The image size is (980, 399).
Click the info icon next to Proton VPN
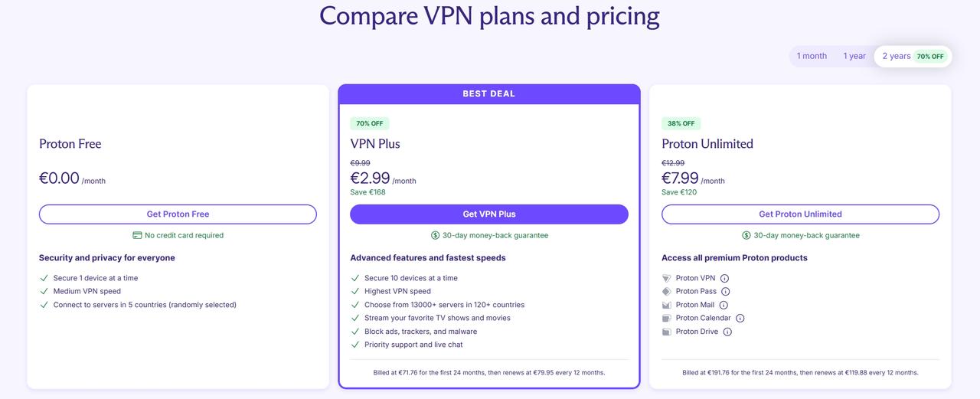point(724,278)
